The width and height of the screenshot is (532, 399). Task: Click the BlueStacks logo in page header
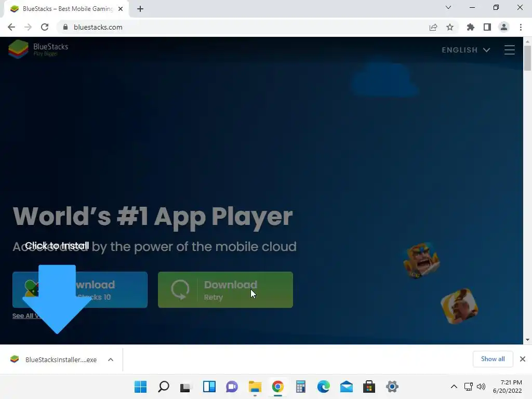point(38,49)
